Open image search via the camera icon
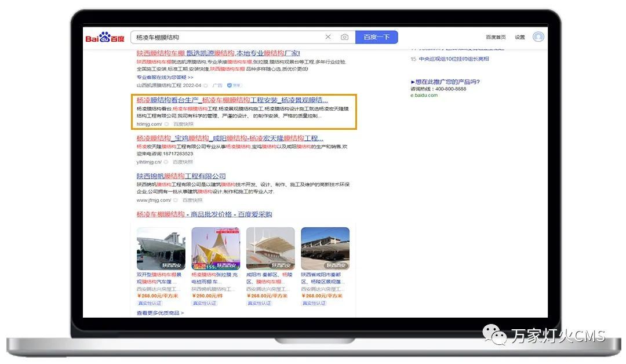 tap(344, 37)
